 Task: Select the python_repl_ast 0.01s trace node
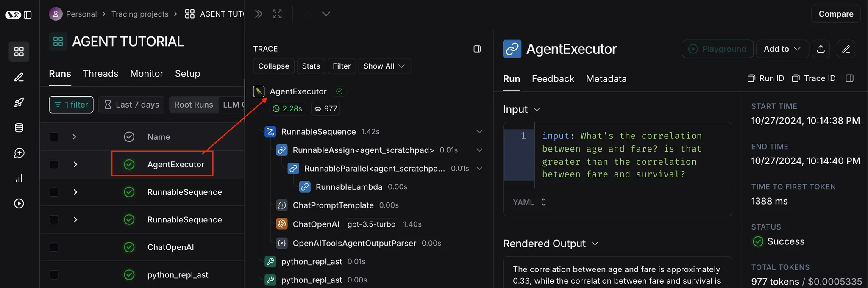(x=312, y=262)
